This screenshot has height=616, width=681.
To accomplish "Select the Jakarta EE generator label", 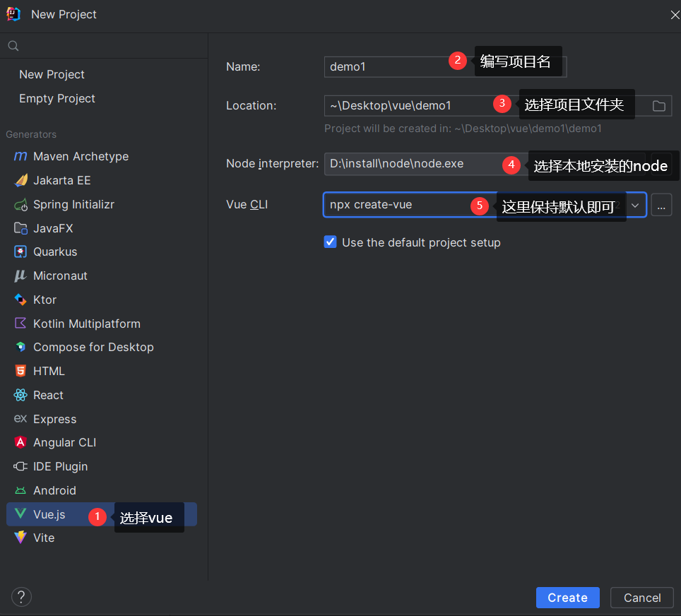I will pos(62,180).
